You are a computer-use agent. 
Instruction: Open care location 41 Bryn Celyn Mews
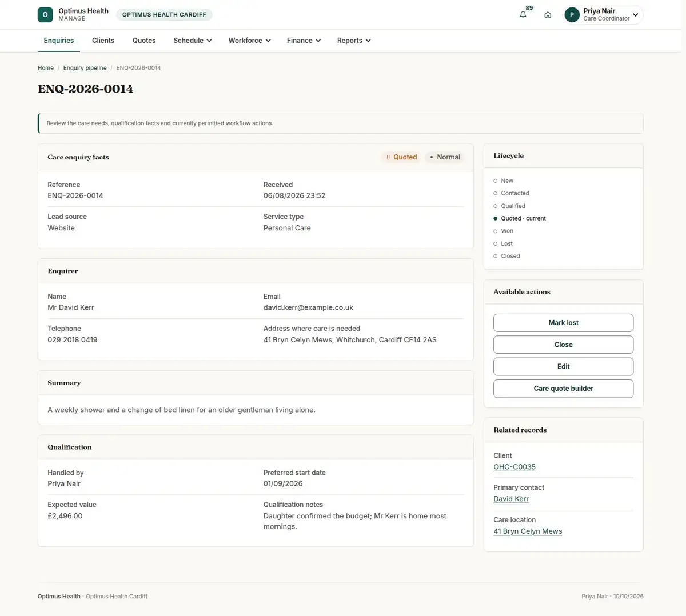tap(528, 531)
